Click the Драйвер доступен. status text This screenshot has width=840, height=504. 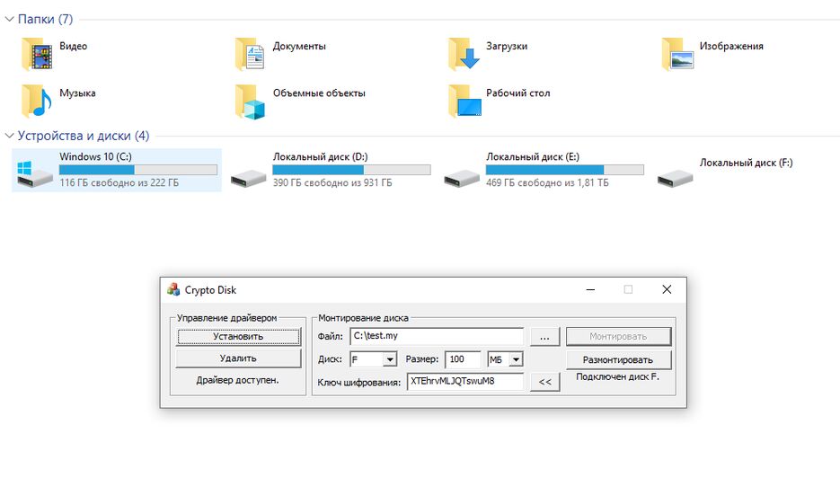tap(237, 380)
